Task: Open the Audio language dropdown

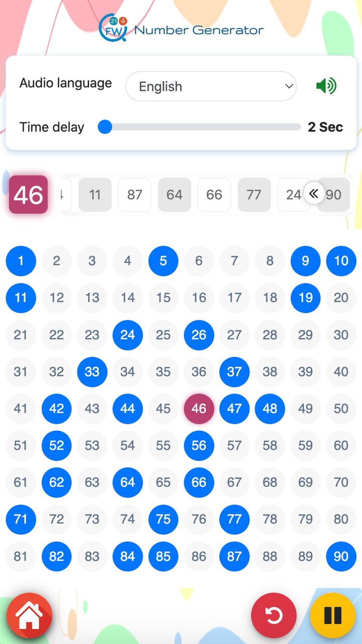Action: pos(211,86)
